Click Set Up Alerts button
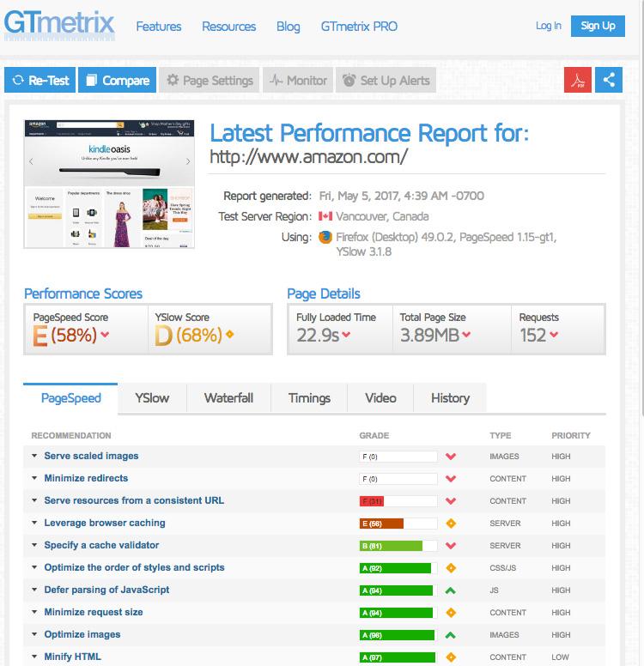The width and height of the screenshot is (644, 666). pyautogui.click(x=386, y=80)
